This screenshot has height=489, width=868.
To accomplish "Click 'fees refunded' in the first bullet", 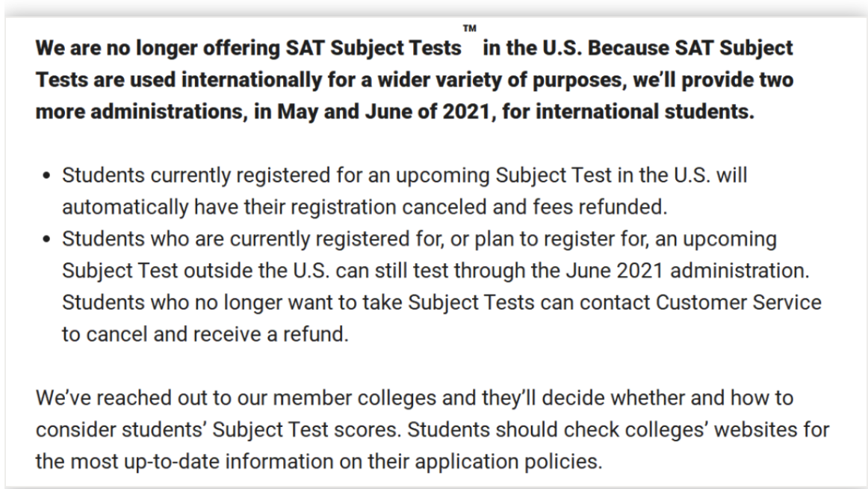I will tap(598, 207).
